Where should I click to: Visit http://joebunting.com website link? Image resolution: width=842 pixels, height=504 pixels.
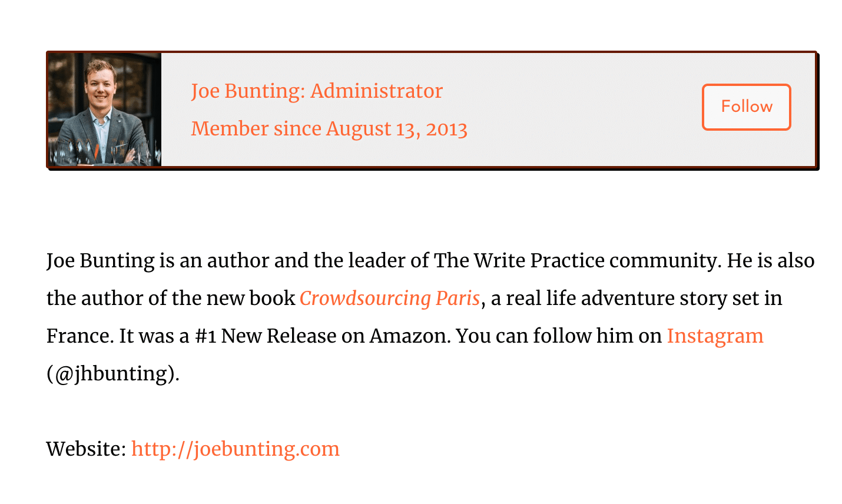235,449
